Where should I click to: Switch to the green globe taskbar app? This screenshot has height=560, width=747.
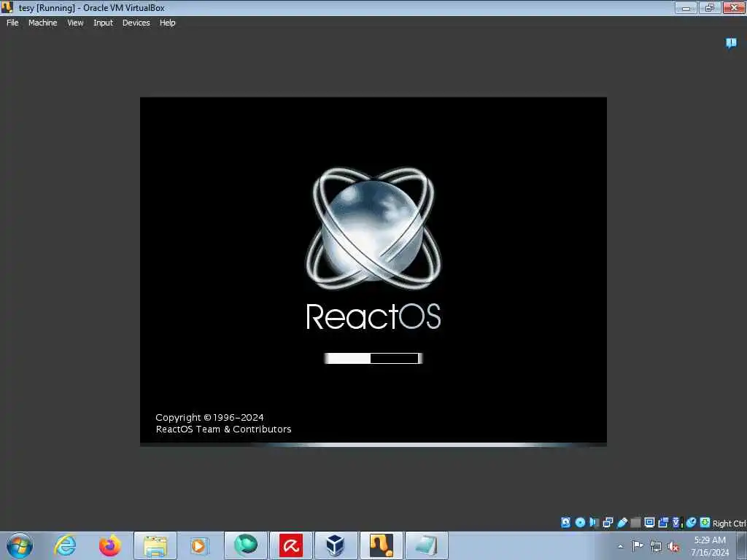(x=246, y=545)
